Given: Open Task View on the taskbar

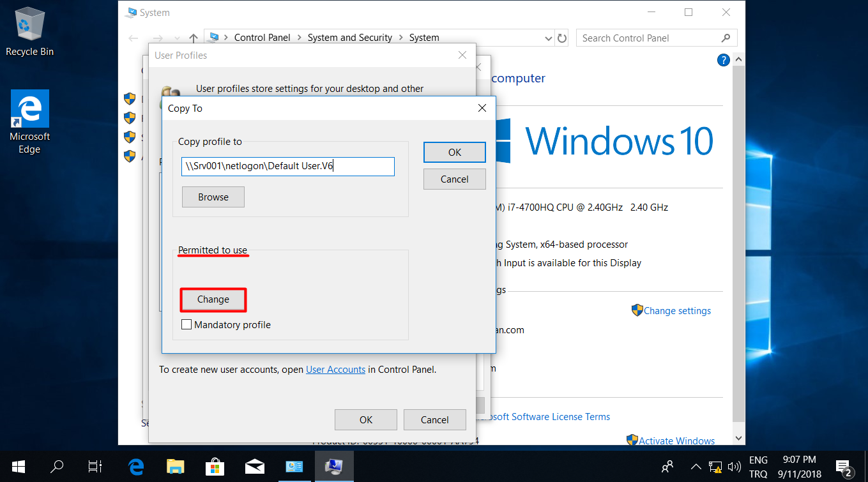Looking at the screenshot, I should coord(95,467).
